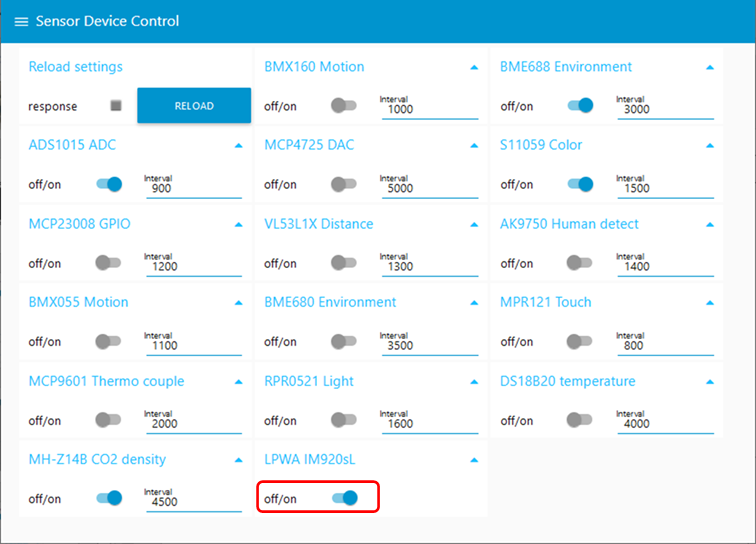Collapse the LPWA IM920sL group arrow
Viewport: 756px width, 544px height.
click(x=474, y=460)
